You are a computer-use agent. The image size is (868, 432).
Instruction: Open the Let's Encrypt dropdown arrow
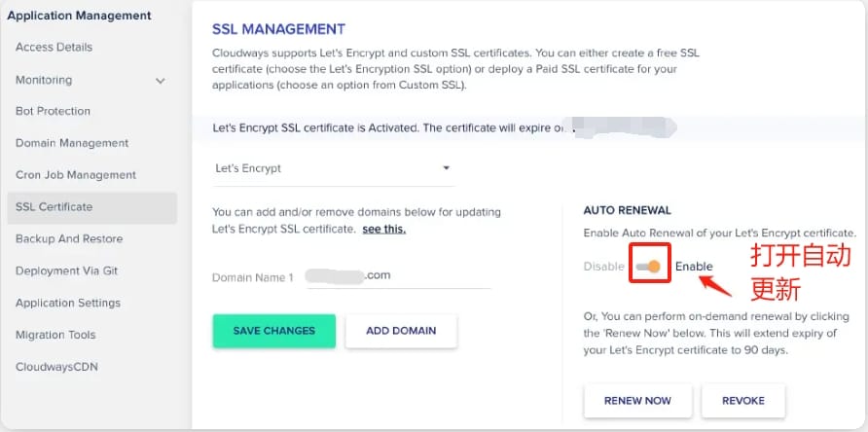click(447, 168)
